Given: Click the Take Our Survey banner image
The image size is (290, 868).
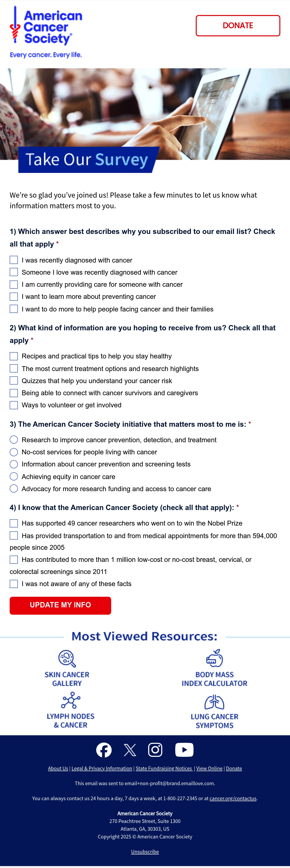Looking at the screenshot, I should point(145,121).
